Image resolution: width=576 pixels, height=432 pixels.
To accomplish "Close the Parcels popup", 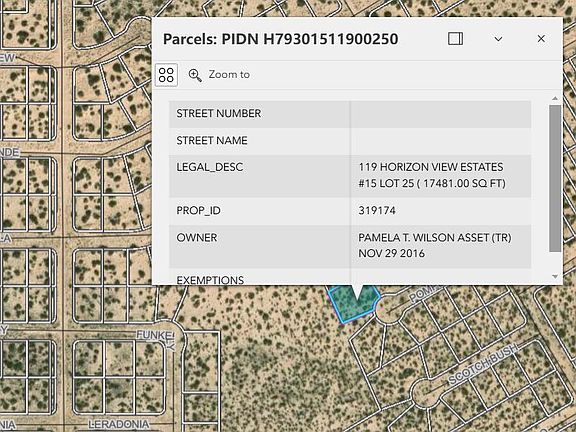I will coord(541,39).
